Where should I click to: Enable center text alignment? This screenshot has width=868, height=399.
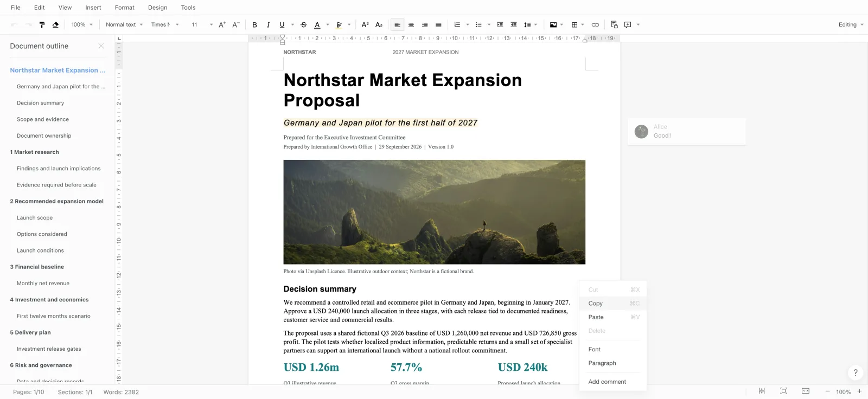pyautogui.click(x=411, y=24)
